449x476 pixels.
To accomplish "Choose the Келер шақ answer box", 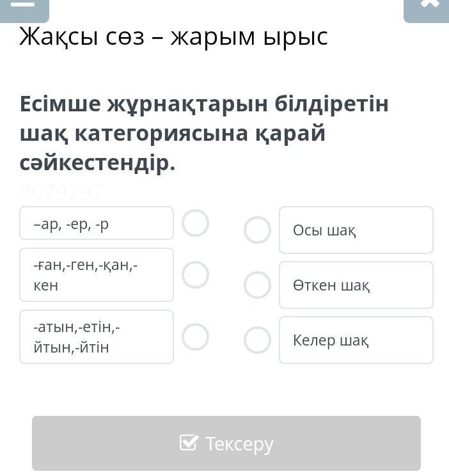I will pyautogui.click(x=356, y=340).
